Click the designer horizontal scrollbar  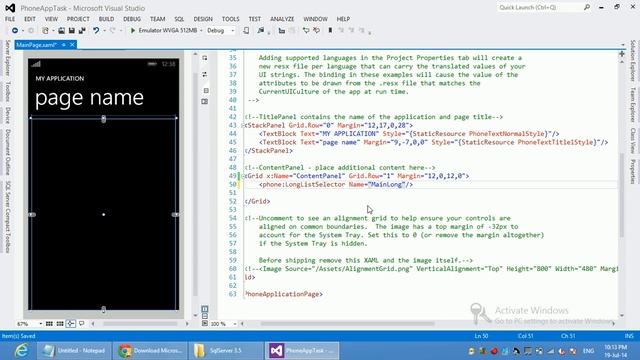click(x=140, y=324)
